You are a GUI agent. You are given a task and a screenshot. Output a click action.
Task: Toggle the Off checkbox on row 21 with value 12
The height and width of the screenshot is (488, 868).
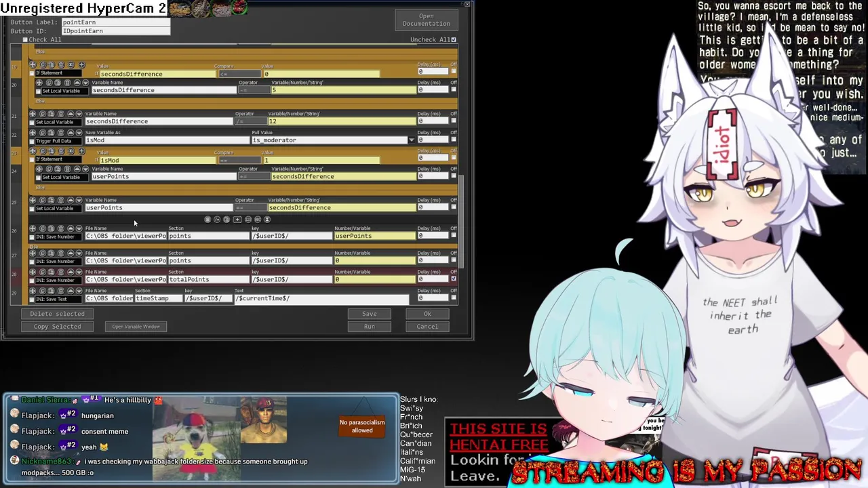(454, 121)
